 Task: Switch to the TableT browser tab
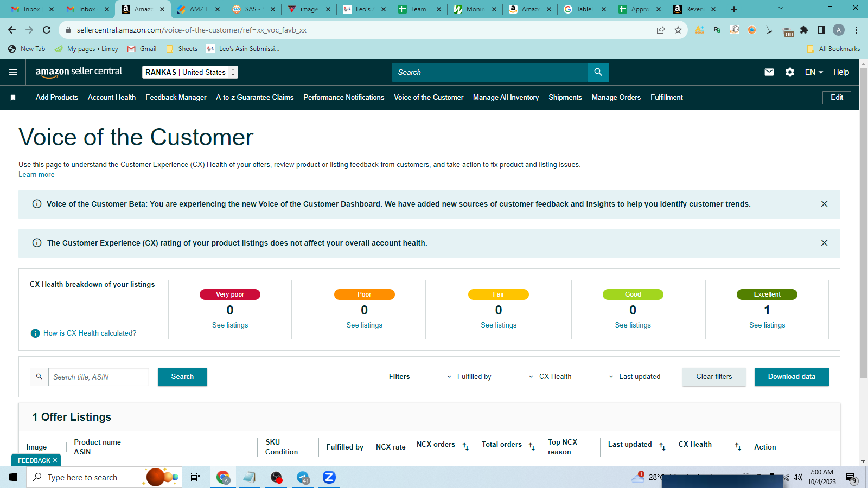(584, 9)
